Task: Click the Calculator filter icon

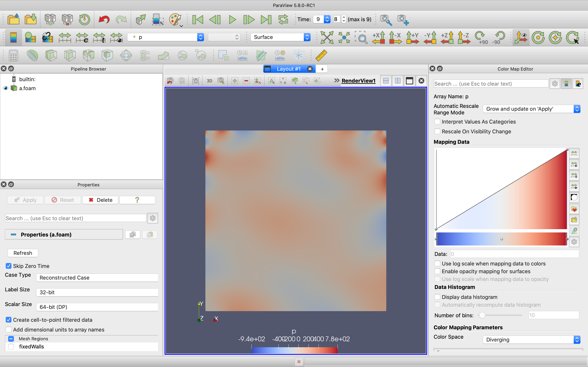Action: click(x=13, y=55)
